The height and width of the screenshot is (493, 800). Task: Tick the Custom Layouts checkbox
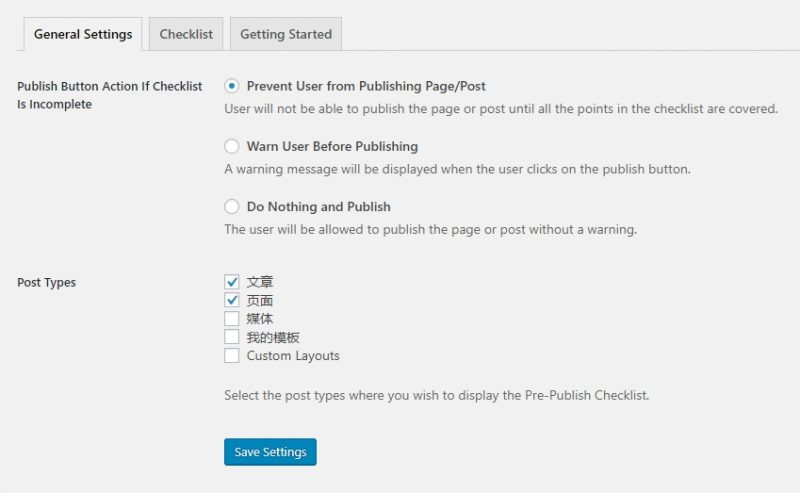point(232,355)
